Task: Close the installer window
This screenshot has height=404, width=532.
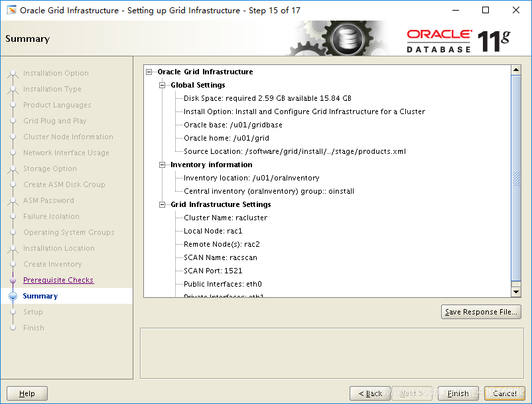Action: tap(515, 10)
